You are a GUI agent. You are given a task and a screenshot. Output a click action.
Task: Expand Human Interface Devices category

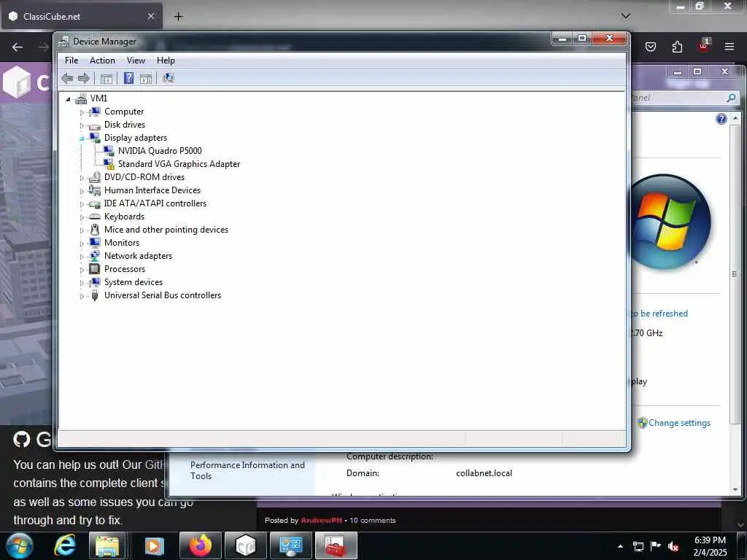[82, 192]
